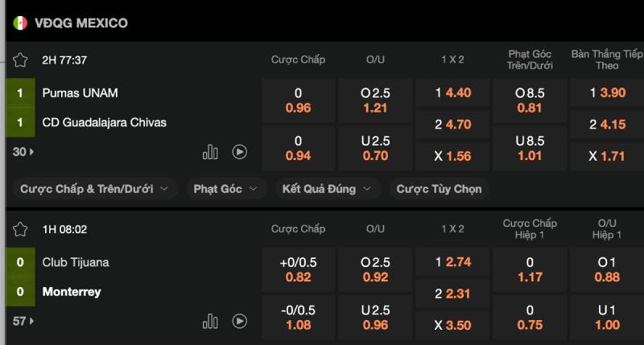Favorite the Pumas UNAM match with star
Image resolution: width=644 pixels, height=345 pixels.
(x=20, y=60)
